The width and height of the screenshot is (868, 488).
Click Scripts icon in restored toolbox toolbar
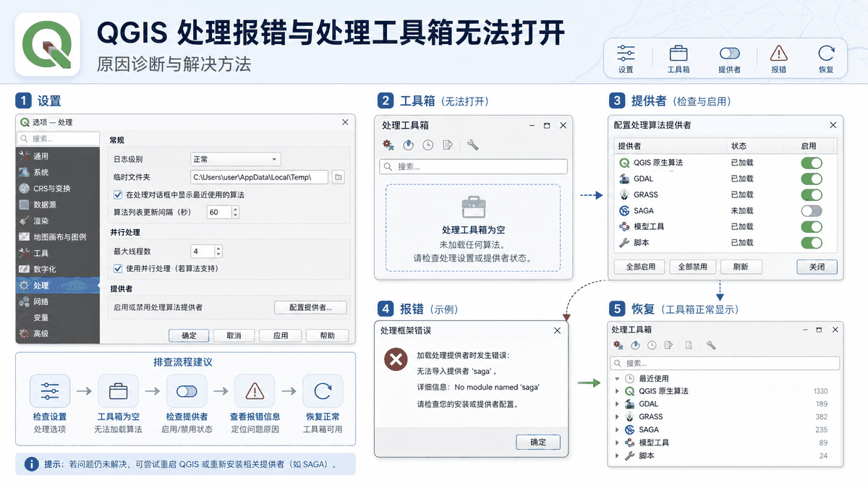coord(635,346)
